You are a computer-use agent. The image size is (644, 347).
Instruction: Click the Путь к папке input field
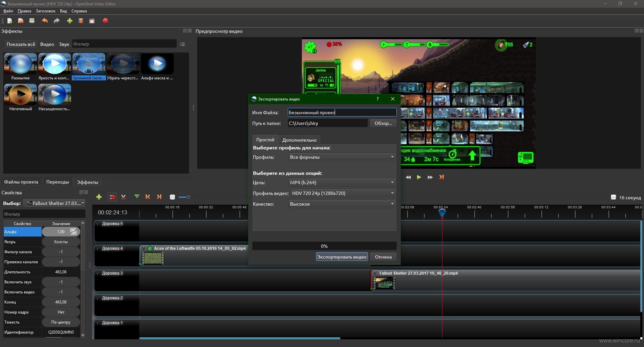(328, 123)
